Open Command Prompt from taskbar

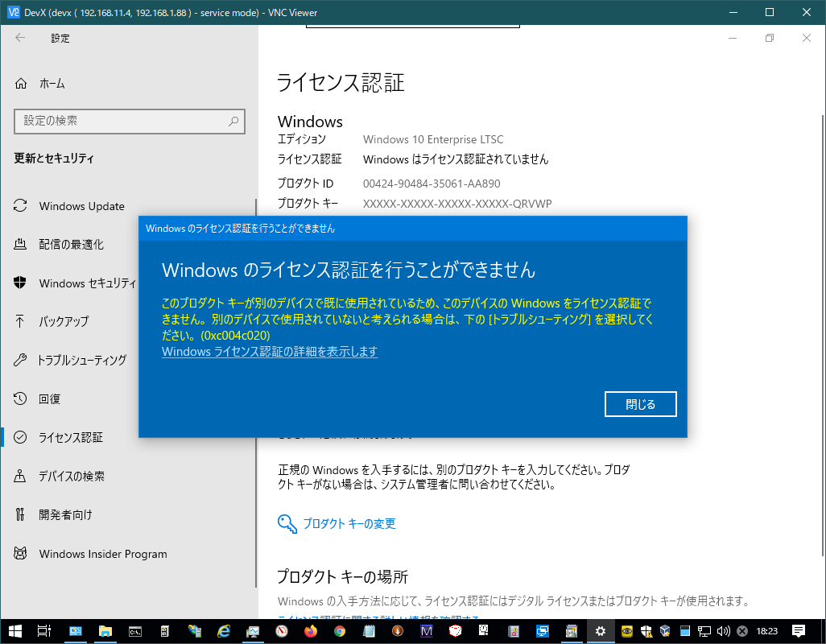tap(135, 631)
